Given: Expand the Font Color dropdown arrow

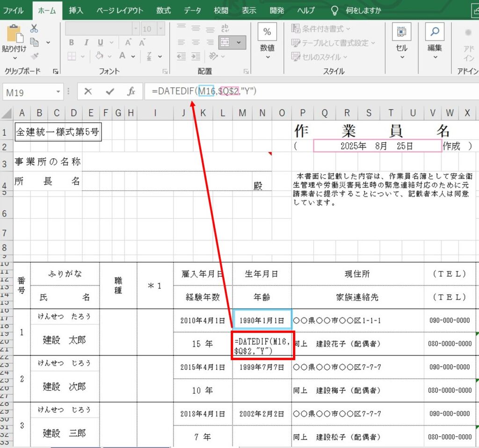Looking at the screenshot, I should 133,56.
